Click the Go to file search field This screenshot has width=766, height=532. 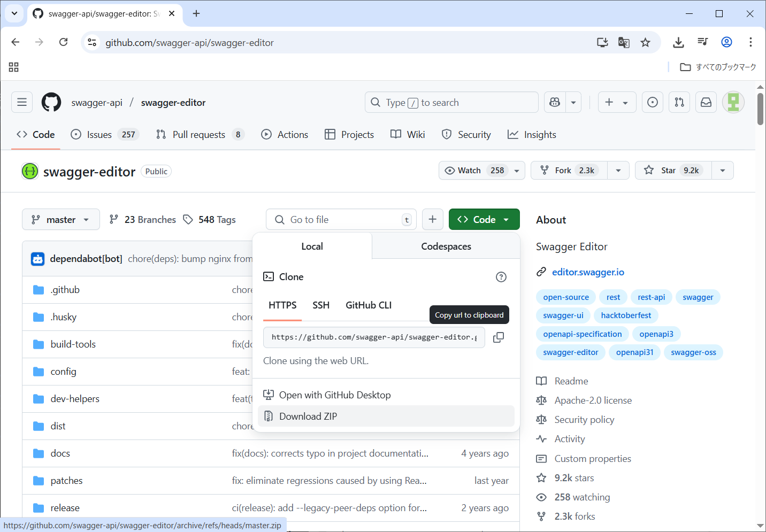coord(342,219)
